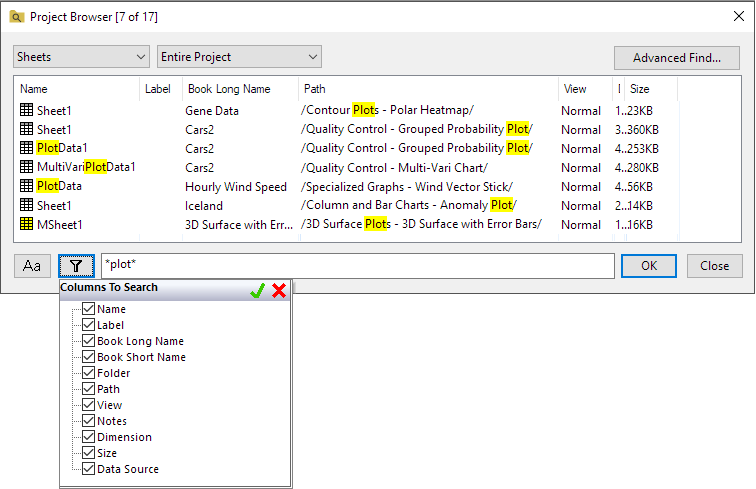Uncheck the Name column checkbox
The image size is (756, 489).
88,309
